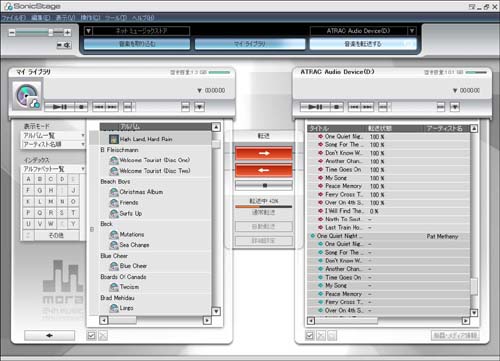Click the album list scroll down arrow
Image resolution: width=500 pixels, height=361 pixels.
[x=216, y=311]
